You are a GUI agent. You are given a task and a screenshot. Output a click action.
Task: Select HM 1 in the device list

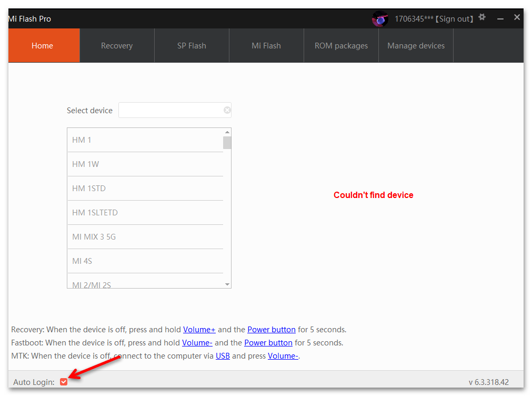(145, 140)
